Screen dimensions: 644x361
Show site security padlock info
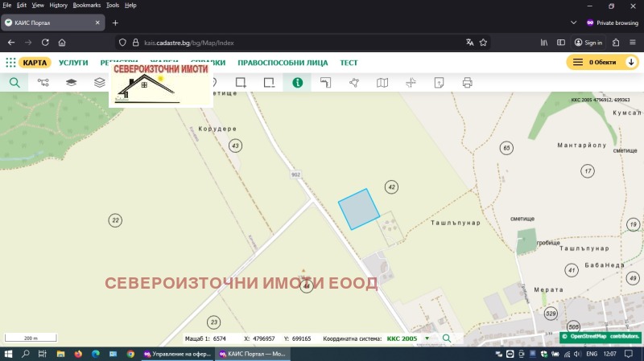135,43
